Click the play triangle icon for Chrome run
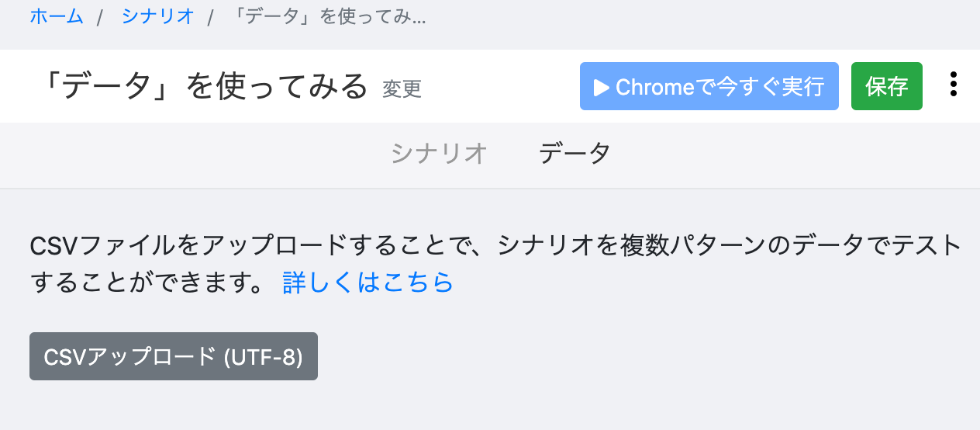 602,87
